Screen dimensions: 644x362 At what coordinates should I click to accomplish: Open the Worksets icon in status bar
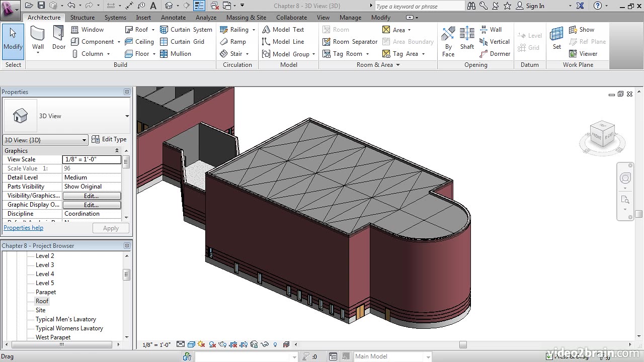[187, 356]
